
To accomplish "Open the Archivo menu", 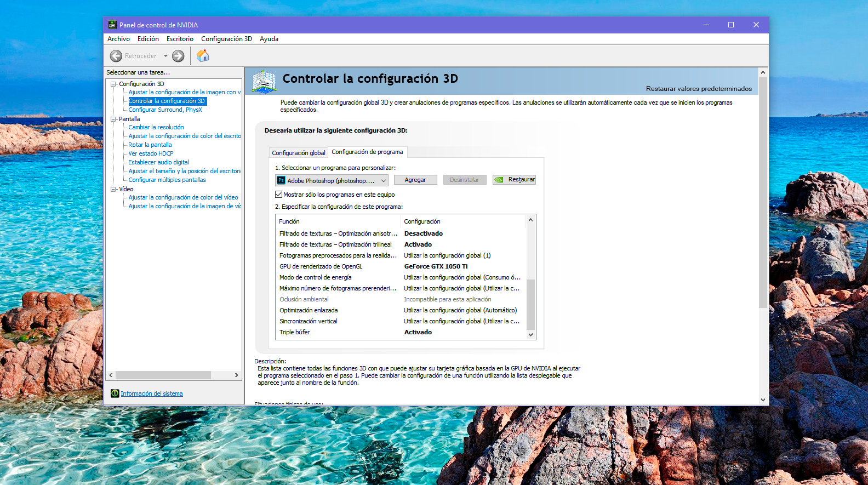I will [118, 39].
